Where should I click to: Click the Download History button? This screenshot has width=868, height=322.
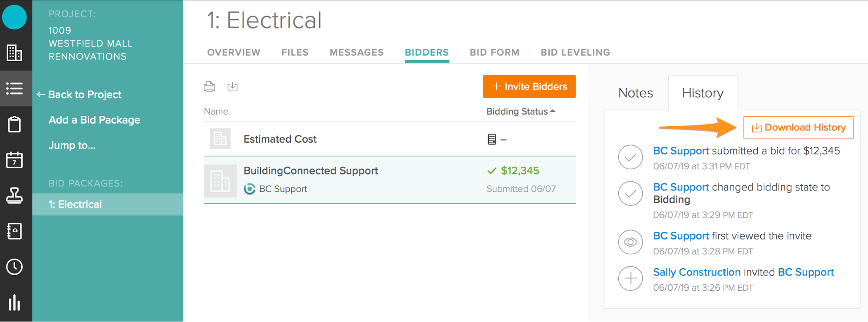pos(798,128)
